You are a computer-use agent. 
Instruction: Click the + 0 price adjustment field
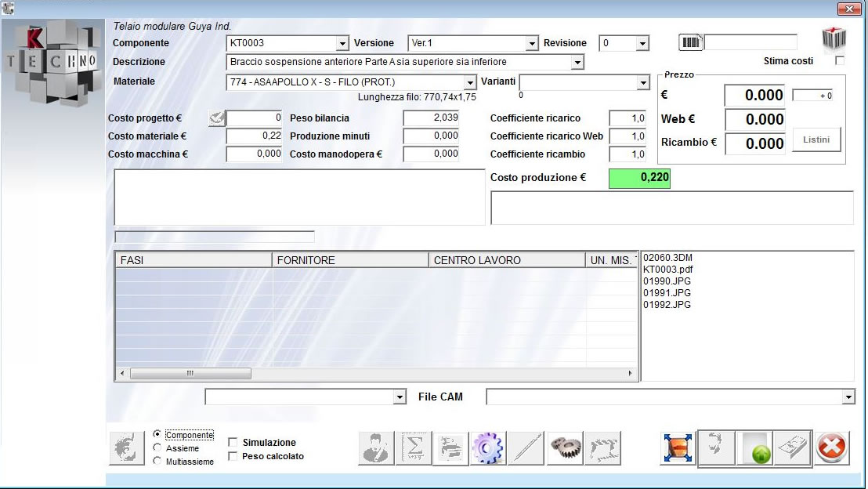pos(813,96)
